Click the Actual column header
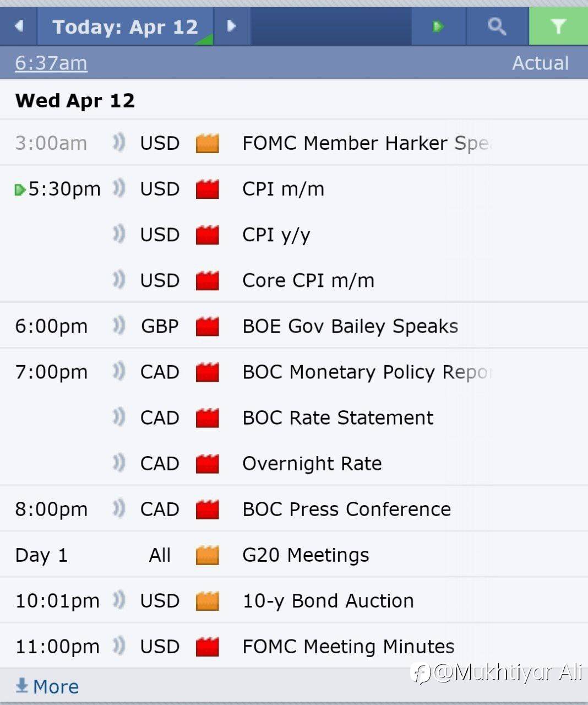Screen dimensions: 588x705 click(540, 63)
